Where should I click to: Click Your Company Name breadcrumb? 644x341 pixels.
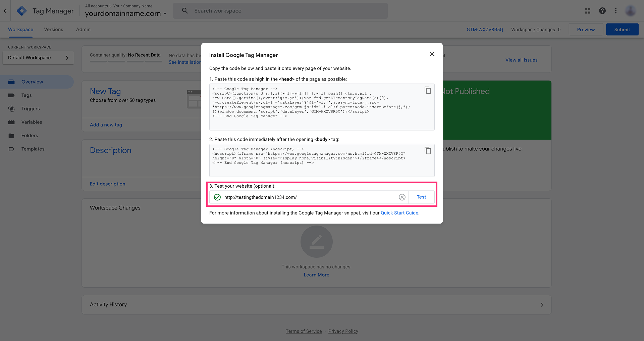133,6
